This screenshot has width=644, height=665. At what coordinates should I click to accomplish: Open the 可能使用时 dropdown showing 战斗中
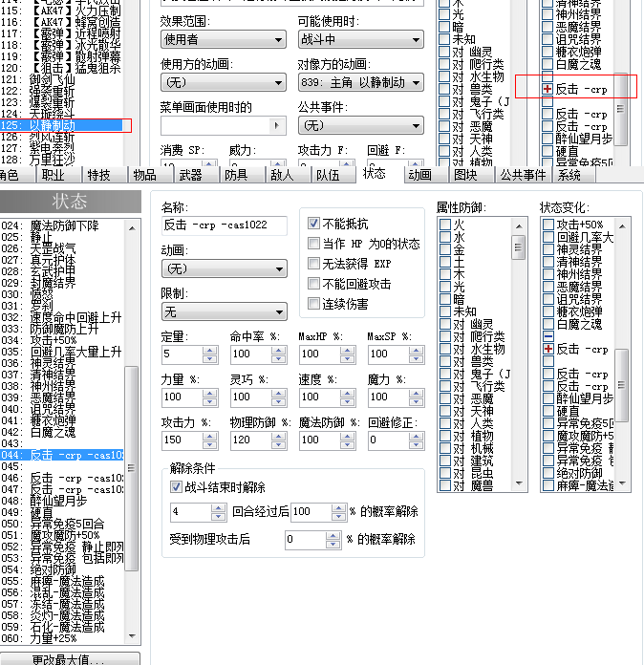tap(360, 39)
